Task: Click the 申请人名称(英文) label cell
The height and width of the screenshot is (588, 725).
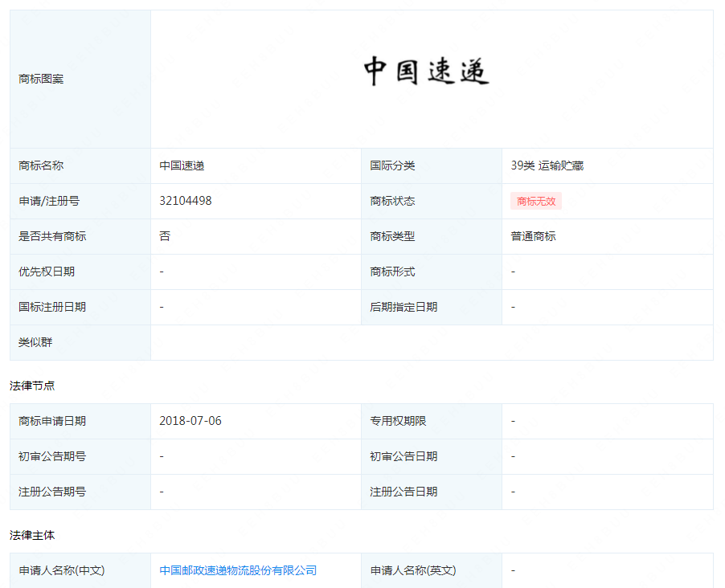Action: click(412, 570)
